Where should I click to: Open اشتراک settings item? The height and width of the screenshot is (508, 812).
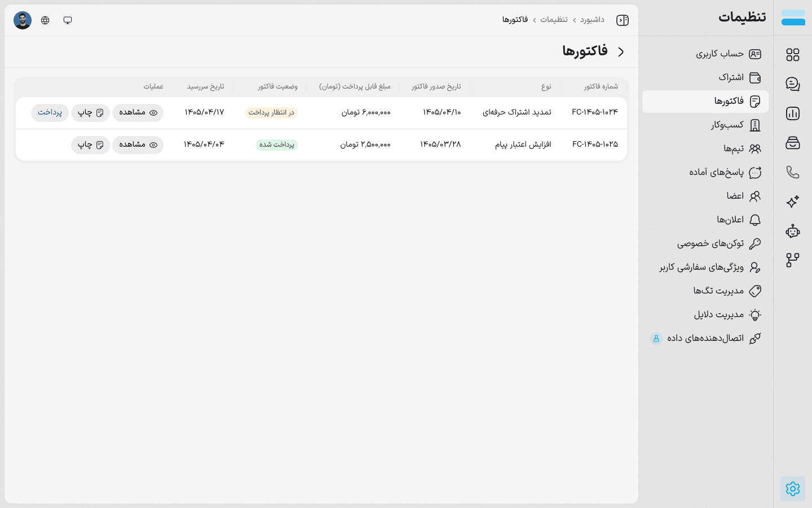tap(705, 78)
